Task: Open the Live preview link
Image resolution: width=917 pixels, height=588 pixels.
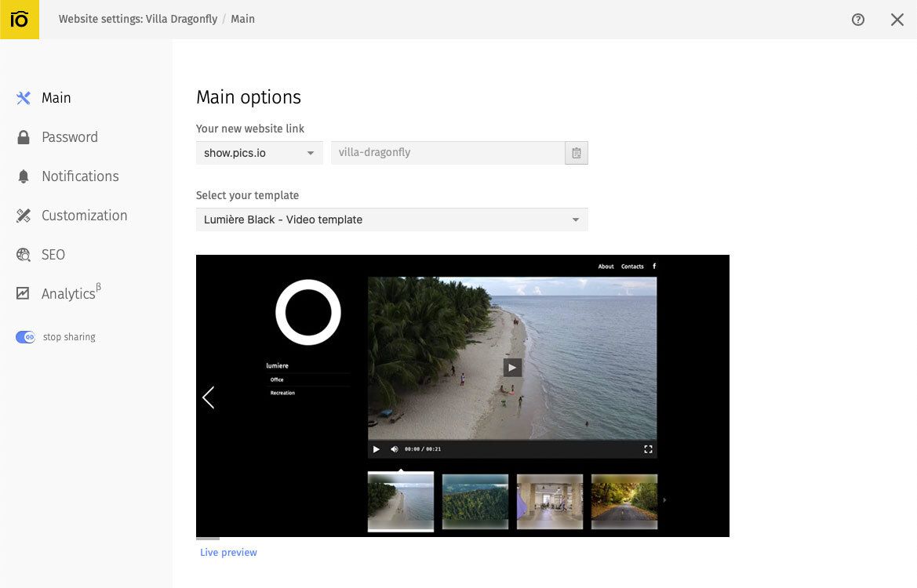Action: tap(228, 553)
